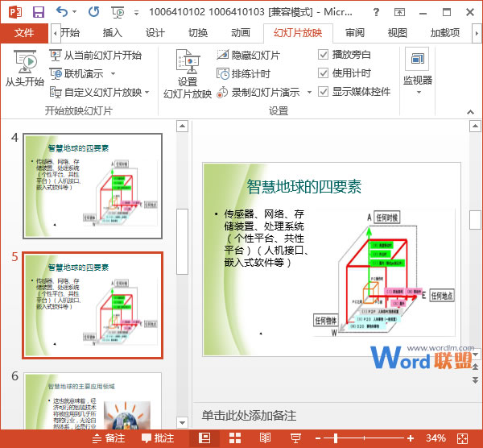Switch to the 切换 tab
The image size is (483, 448).
pos(198,33)
